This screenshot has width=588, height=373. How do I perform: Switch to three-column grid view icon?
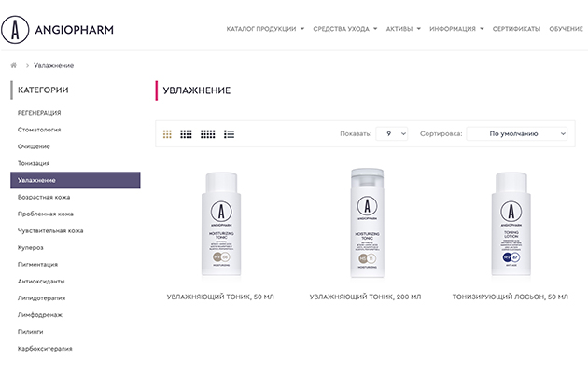(167, 134)
